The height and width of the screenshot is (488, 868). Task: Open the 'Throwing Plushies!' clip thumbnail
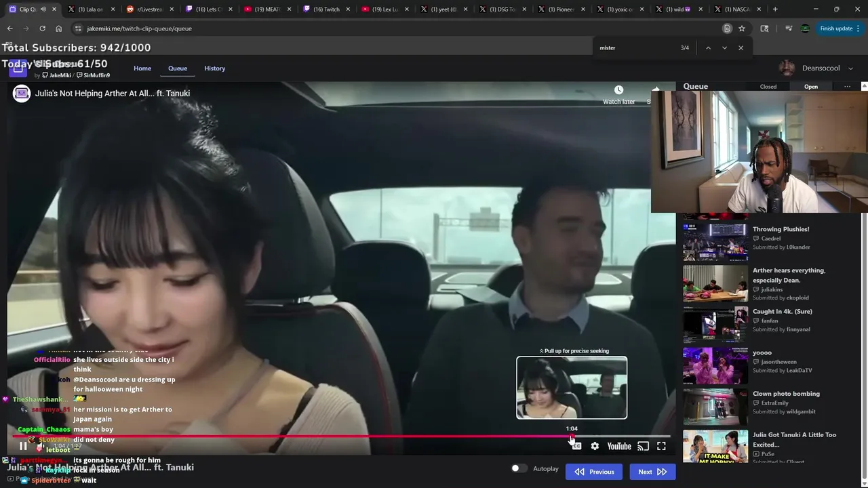tap(715, 243)
